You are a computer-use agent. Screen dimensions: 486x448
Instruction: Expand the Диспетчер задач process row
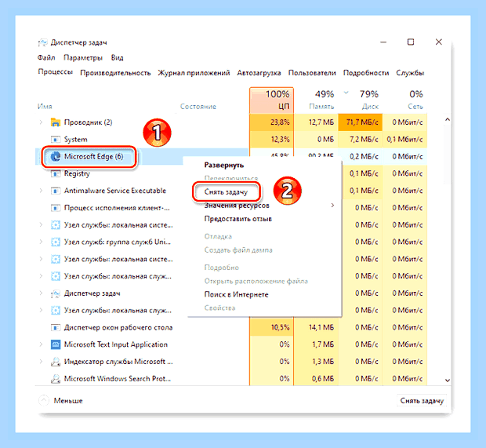41,293
